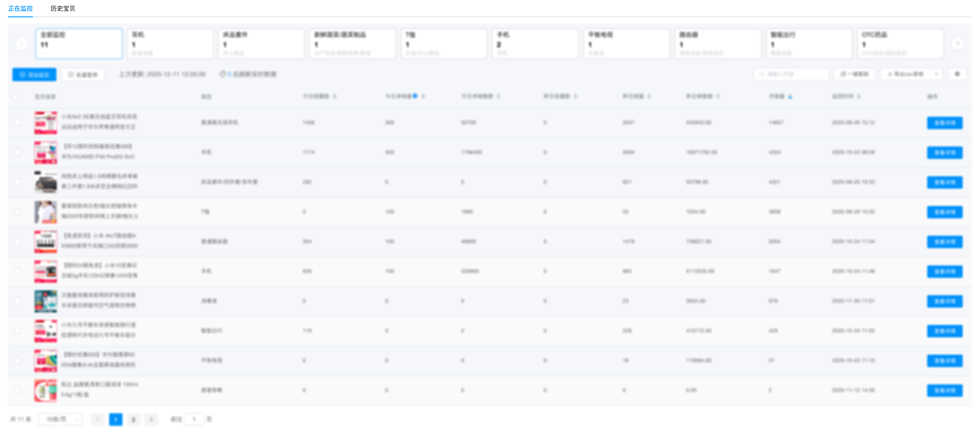Click the blue info dot in header
The height and width of the screenshot is (431, 980).
[415, 96]
